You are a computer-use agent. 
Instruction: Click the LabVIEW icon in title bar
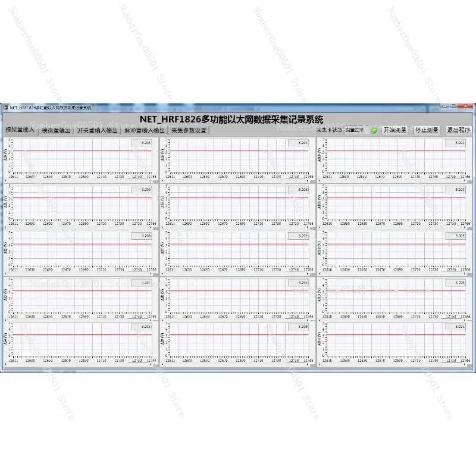[x=5, y=108]
